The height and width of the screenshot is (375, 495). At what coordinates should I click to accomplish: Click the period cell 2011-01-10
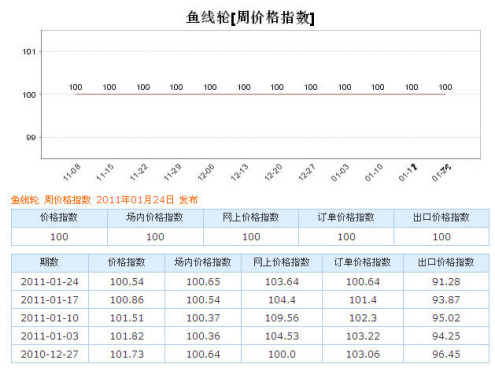49,318
